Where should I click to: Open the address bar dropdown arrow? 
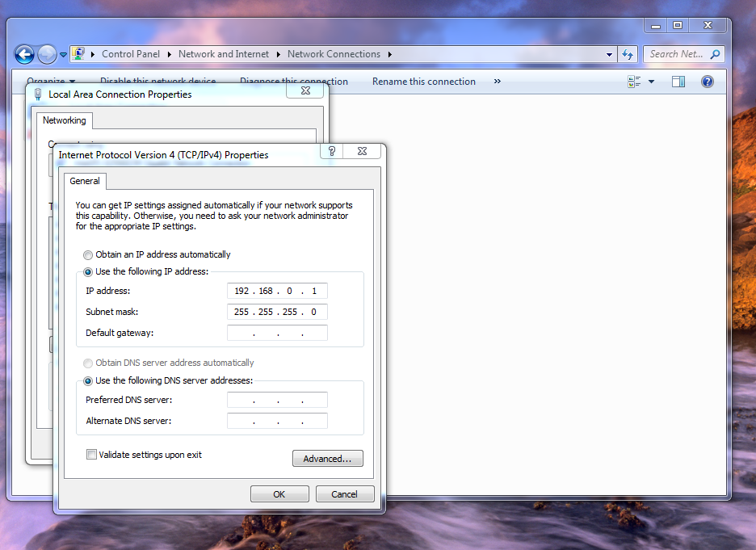click(x=610, y=54)
